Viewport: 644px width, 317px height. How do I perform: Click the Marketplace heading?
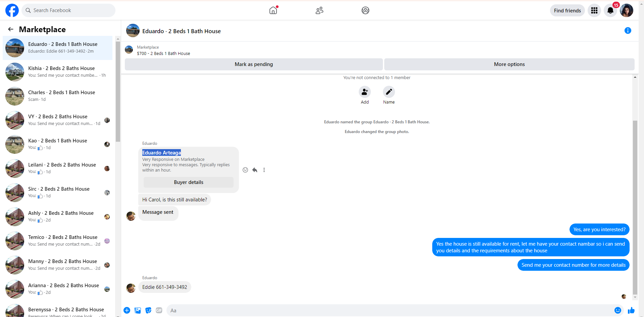click(x=42, y=29)
